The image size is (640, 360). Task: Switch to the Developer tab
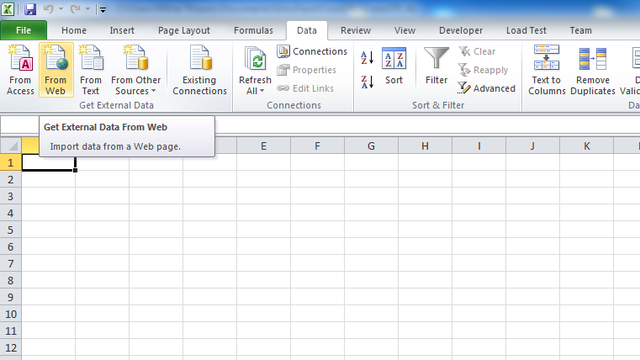[x=461, y=31]
